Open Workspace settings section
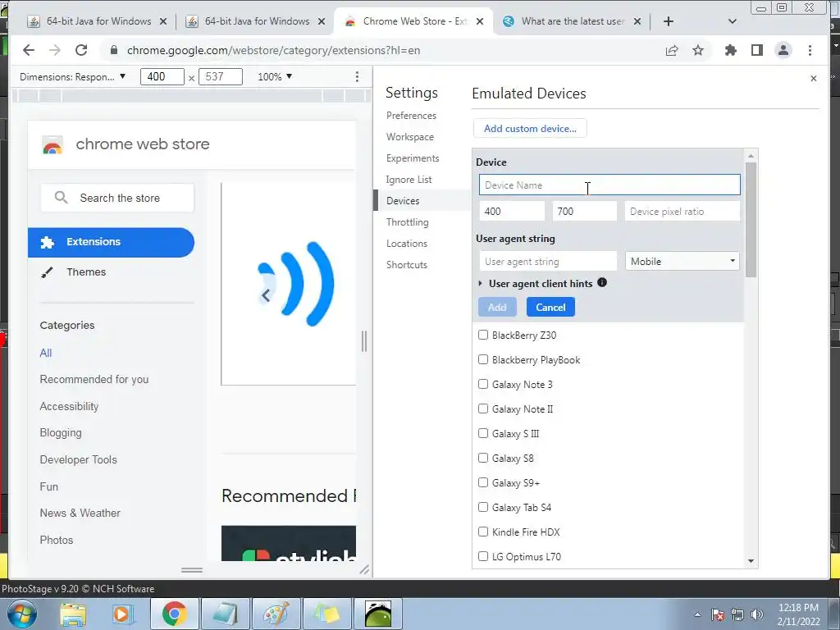Screen dimensions: 840x630 point(410,137)
